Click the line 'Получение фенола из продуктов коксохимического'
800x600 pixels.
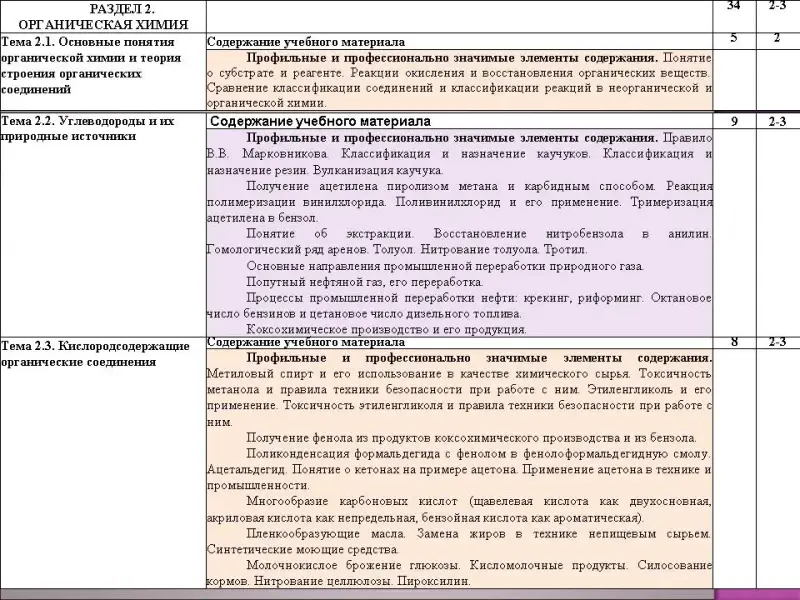coord(471,438)
